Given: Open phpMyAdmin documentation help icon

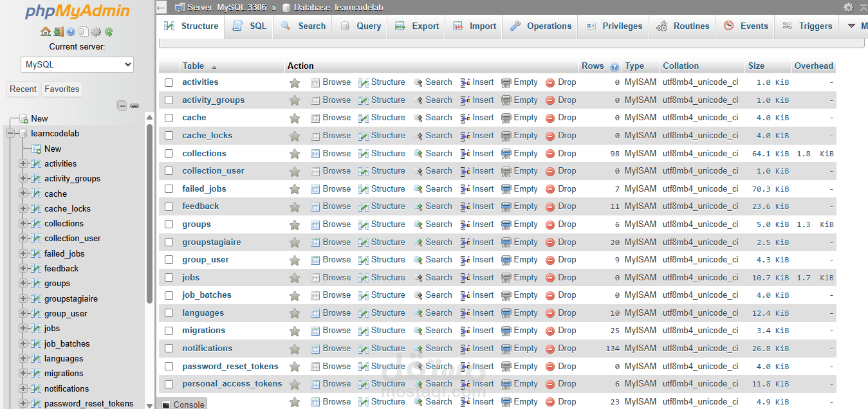Looking at the screenshot, I should pyautogui.click(x=71, y=32).
